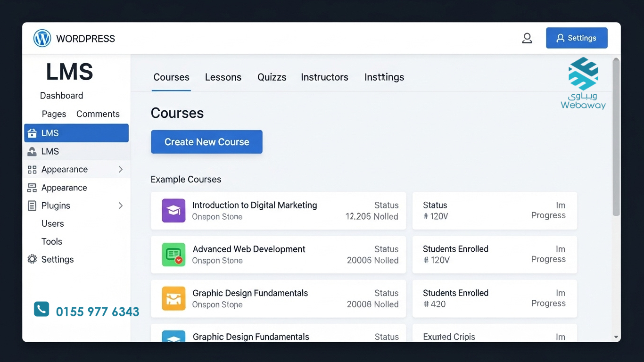Click the grid icon next to Appearance

[x=32, y=170]
